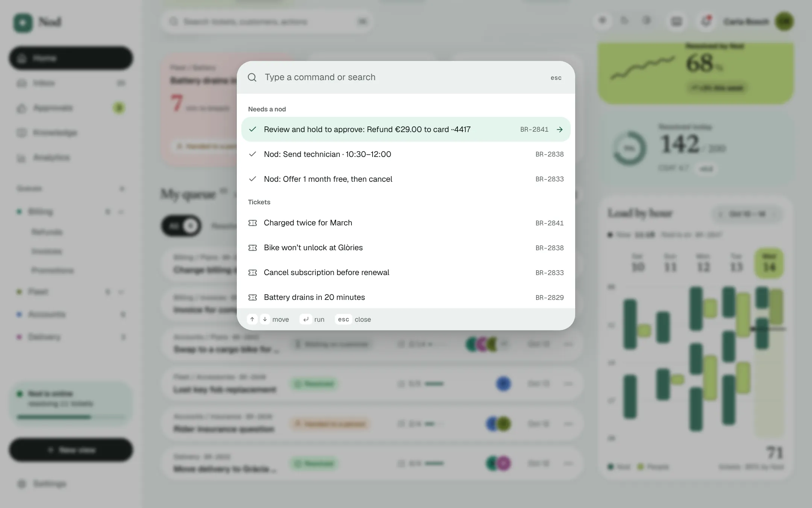
Task: Open the Load by hour date range dropdown
Action: coord(747,214)
